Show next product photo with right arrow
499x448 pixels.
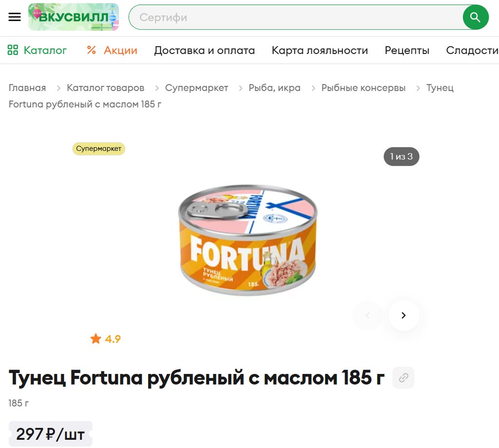coord(403,315)
